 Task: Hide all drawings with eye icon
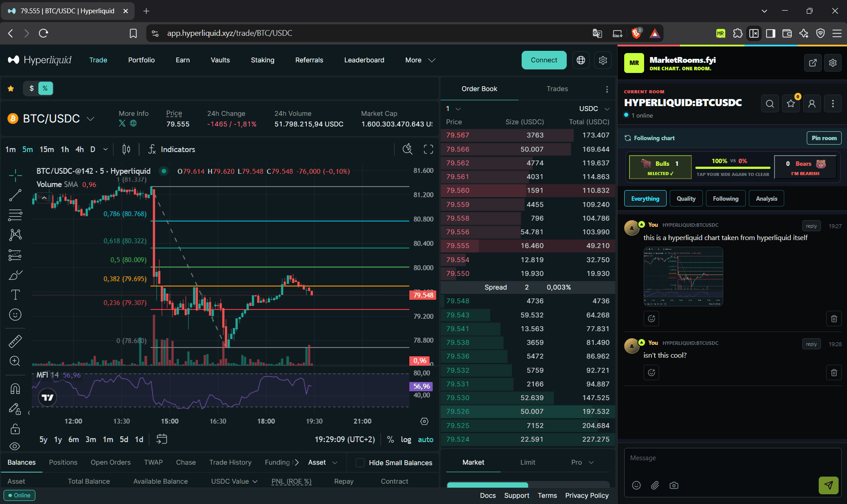click(x=15, y=446)
